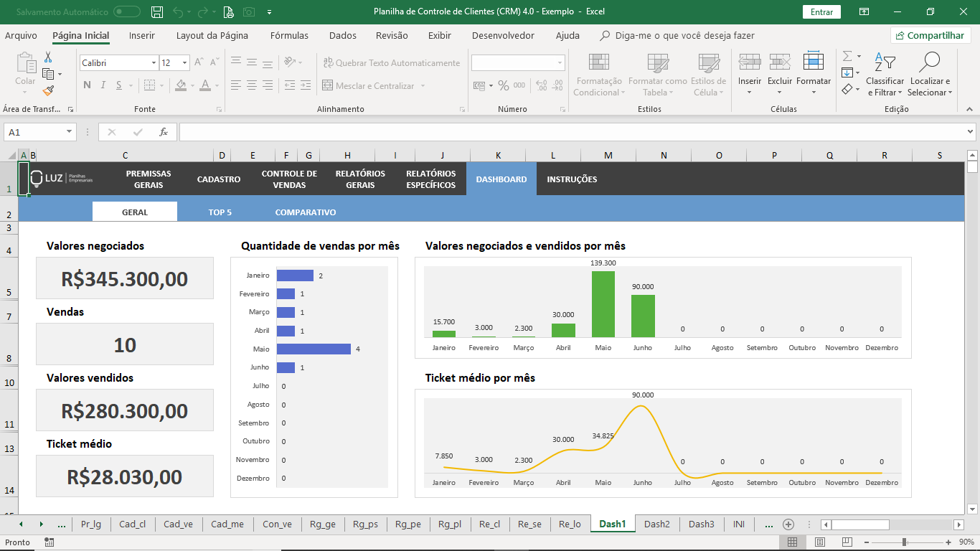Click the Undo arrow icon
The height and width of the screenshot is (551, 980).
tap(178, 11)
